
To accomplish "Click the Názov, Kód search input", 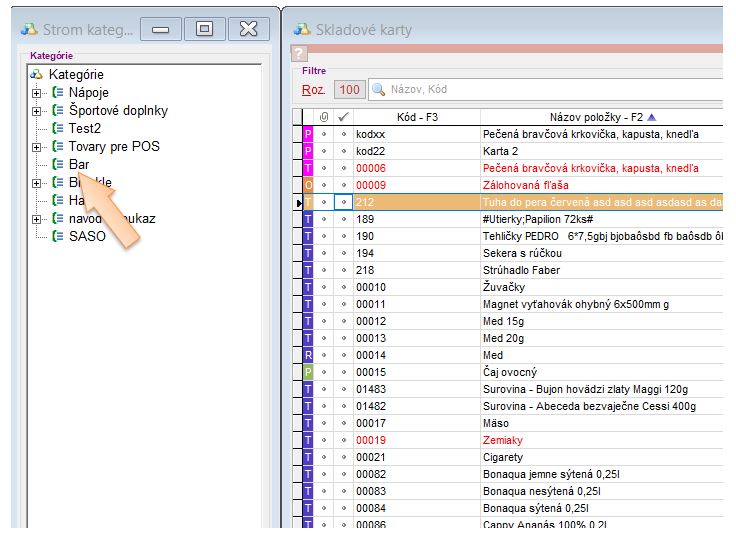I will tap(550, 90).
